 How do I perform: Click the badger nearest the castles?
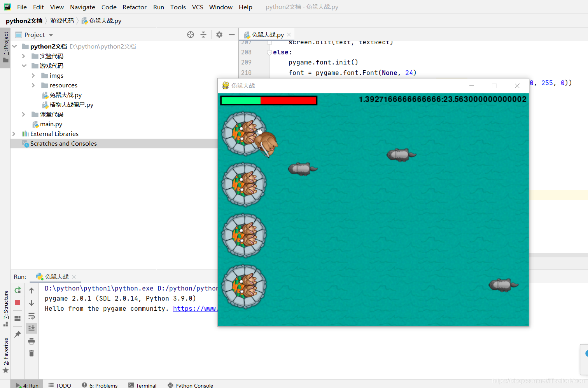[x=302, y=169]
